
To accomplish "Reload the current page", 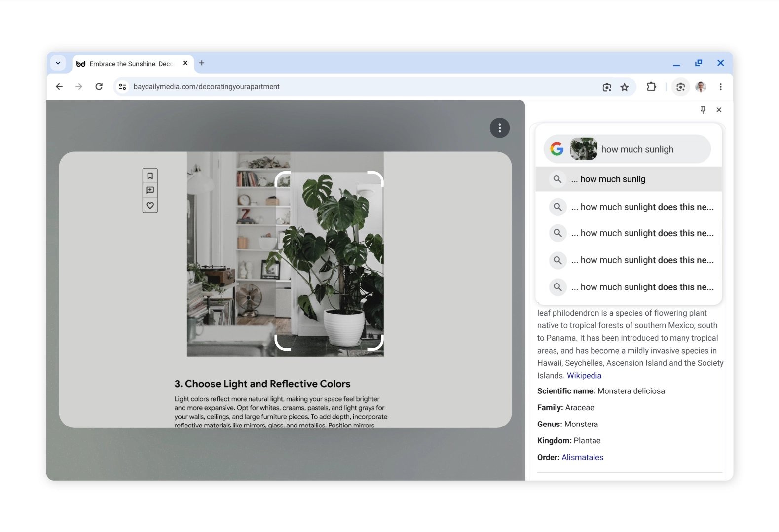I will point(99,87).
